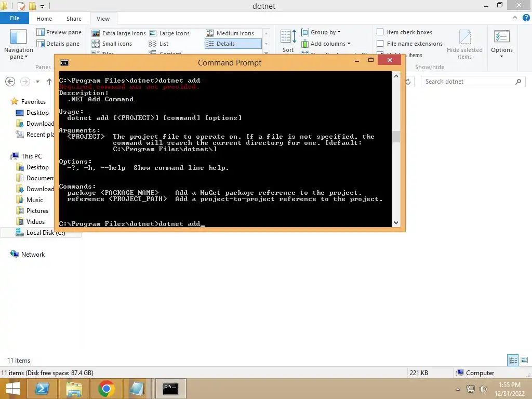
Task: Toggle the Preview pane
Action: click(59, 32)
